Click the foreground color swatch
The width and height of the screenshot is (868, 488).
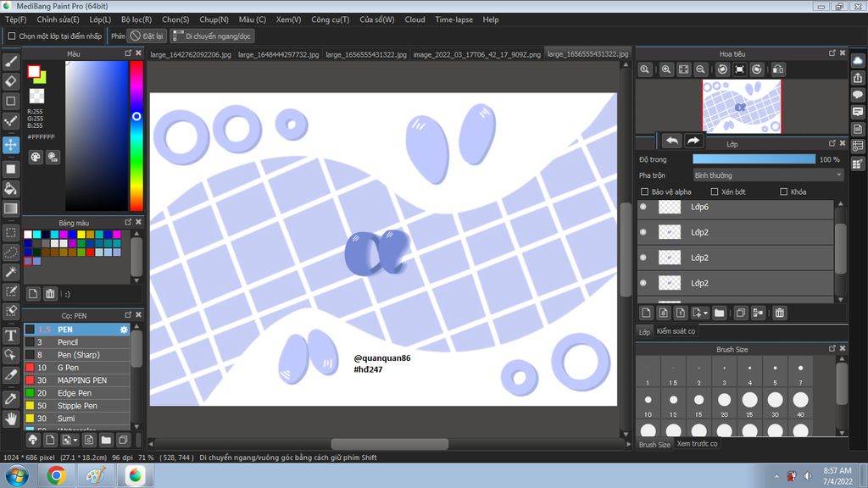[x=34, y=71]
